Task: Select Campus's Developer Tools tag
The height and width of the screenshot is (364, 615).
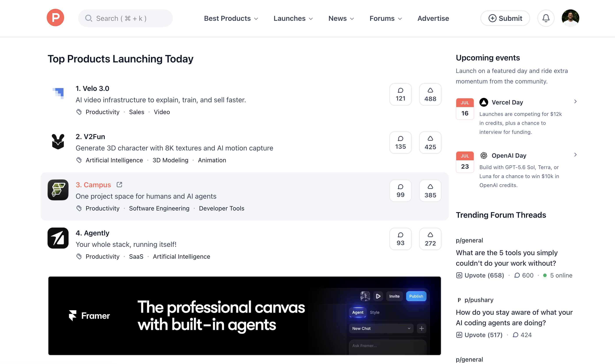Action: click(x=221, y=208)
